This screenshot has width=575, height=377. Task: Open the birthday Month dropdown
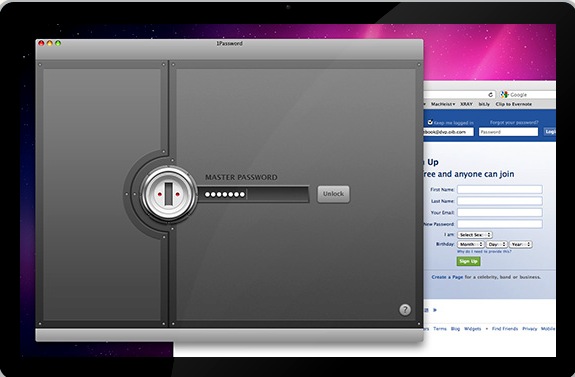click(471, 244)
